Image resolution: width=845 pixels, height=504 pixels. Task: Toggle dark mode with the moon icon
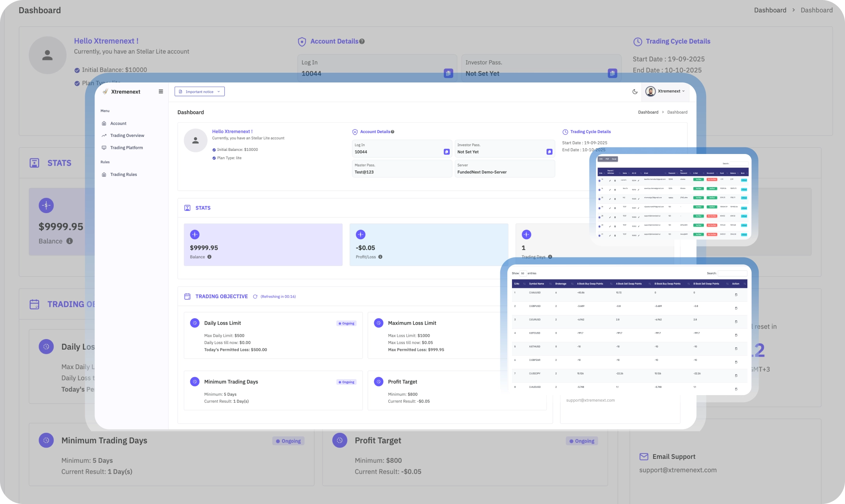(635, 92)
